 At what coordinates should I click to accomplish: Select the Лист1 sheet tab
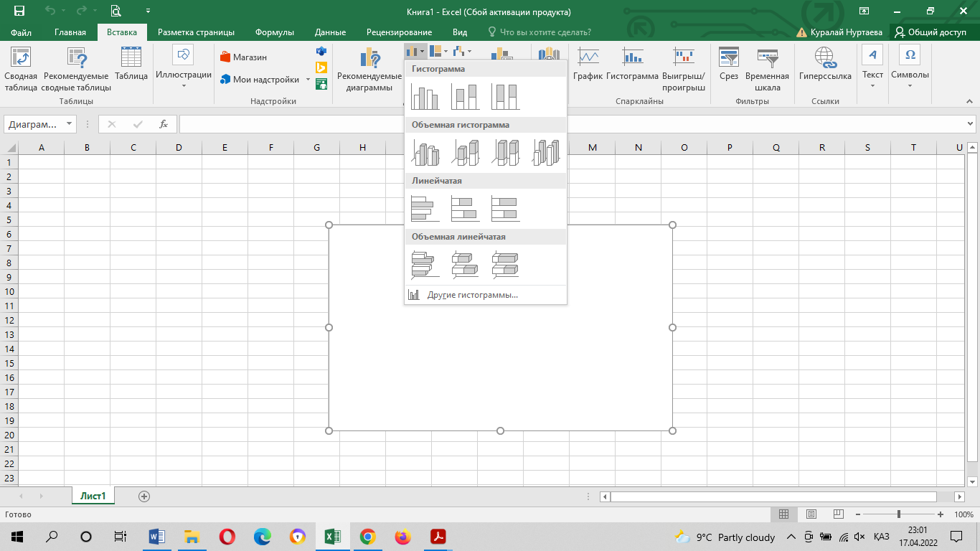pyautogui.click(x=93, y=496)
